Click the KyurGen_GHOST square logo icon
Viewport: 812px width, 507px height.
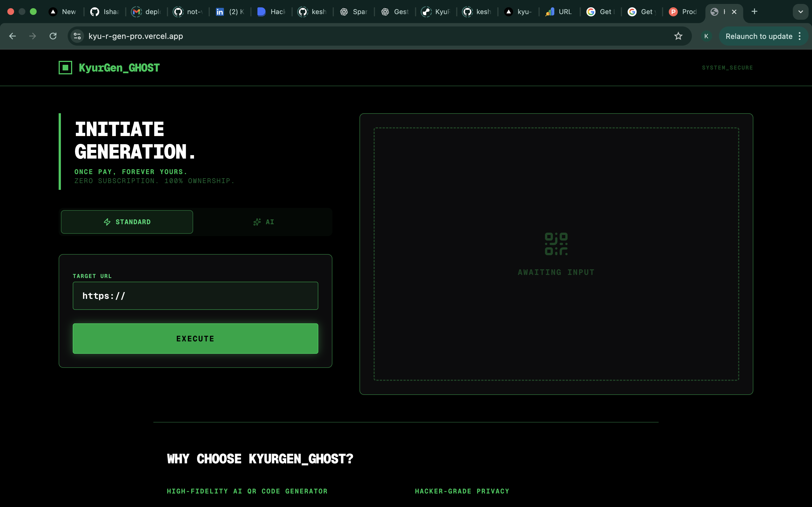[x=65, y=68]
